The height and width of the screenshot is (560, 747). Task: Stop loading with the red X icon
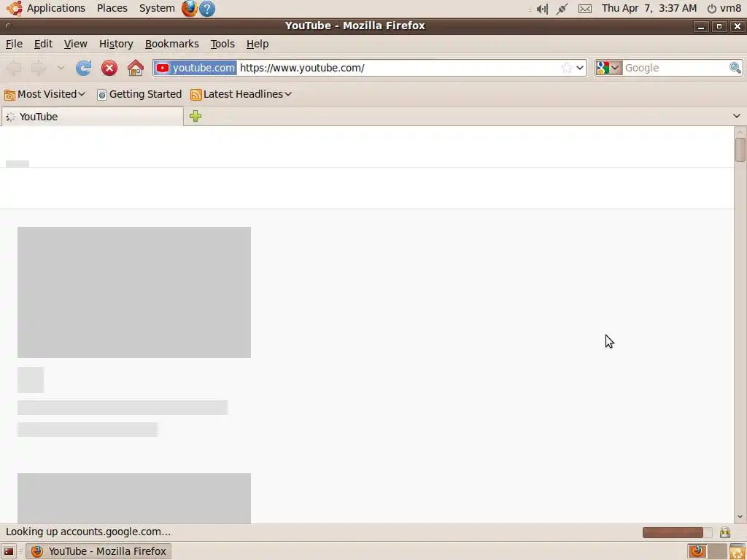click(109, 68)
